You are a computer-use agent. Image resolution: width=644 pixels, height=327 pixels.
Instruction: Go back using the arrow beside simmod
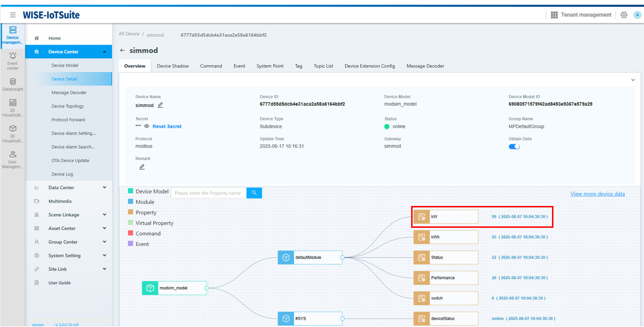tap(122, 50)
